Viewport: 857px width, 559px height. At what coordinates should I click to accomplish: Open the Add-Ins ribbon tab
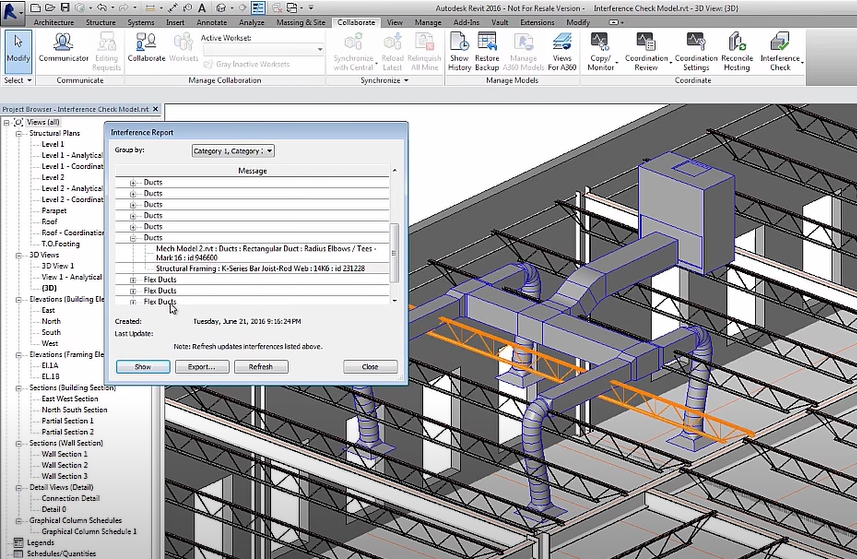coord(466,22)
